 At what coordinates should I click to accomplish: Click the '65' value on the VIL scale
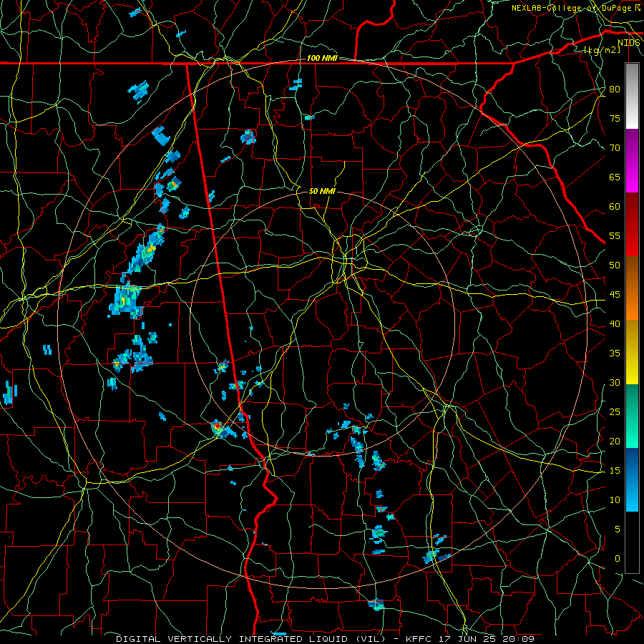(x=615, y=177)
